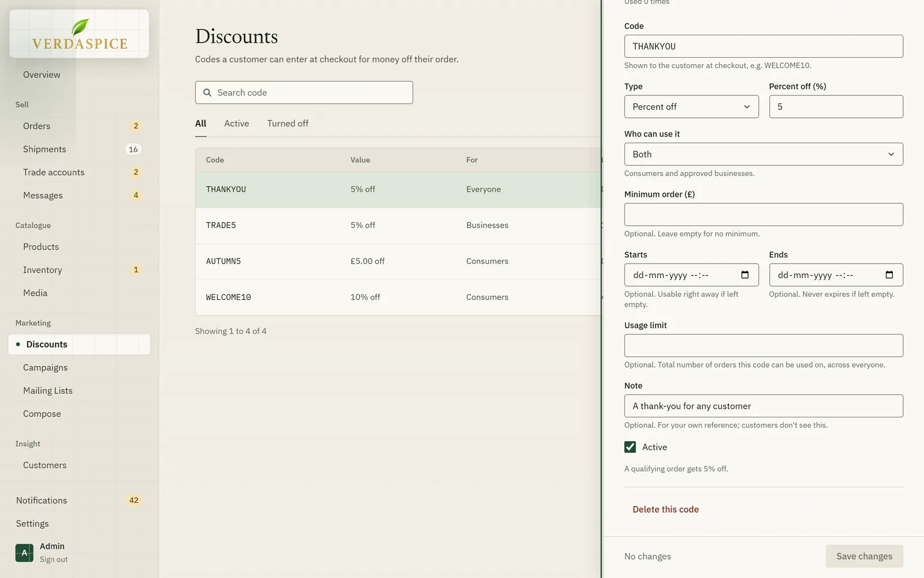Switch to the All tab
The image size is (924, 578).
[x=201, y=124]
